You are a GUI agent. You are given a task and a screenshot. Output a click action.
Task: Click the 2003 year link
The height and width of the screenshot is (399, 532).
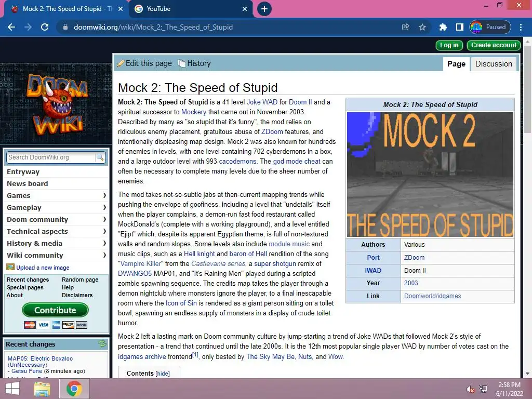coord(411,283)
